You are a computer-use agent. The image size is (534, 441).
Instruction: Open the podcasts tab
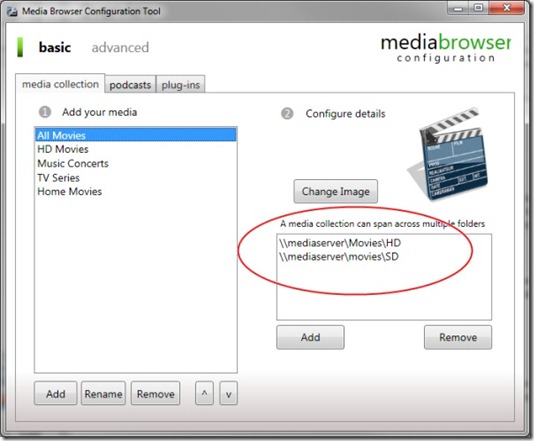(130, 84)
